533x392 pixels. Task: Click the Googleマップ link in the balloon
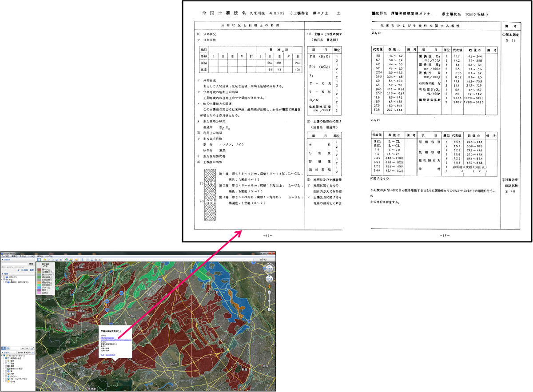click(111, 355)
